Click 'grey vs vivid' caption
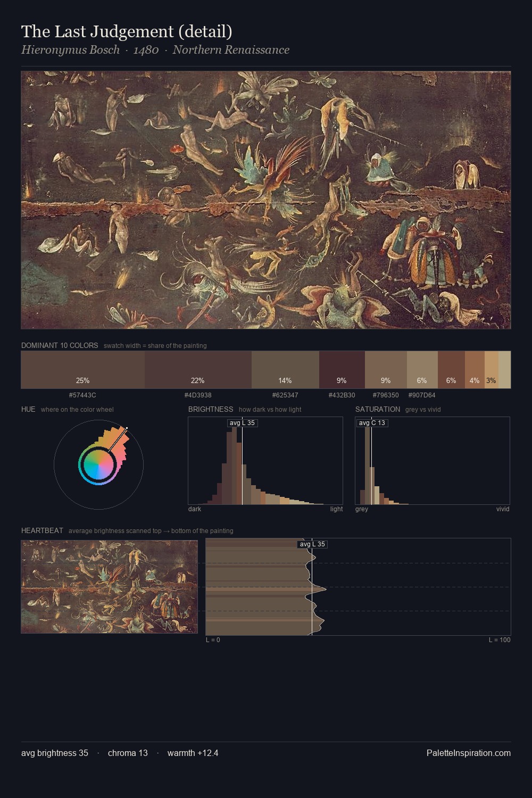Screen dimensions: 532x798 (423, 410)
